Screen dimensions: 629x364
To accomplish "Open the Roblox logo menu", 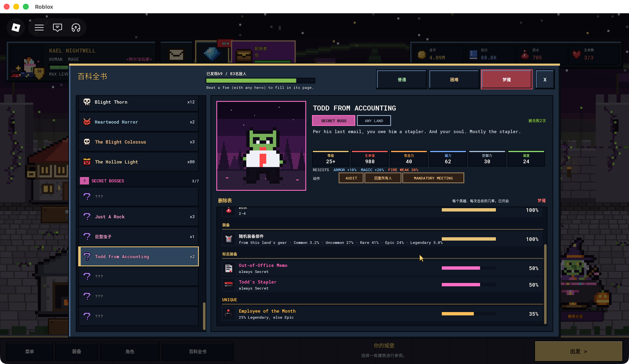I will 16,27.
